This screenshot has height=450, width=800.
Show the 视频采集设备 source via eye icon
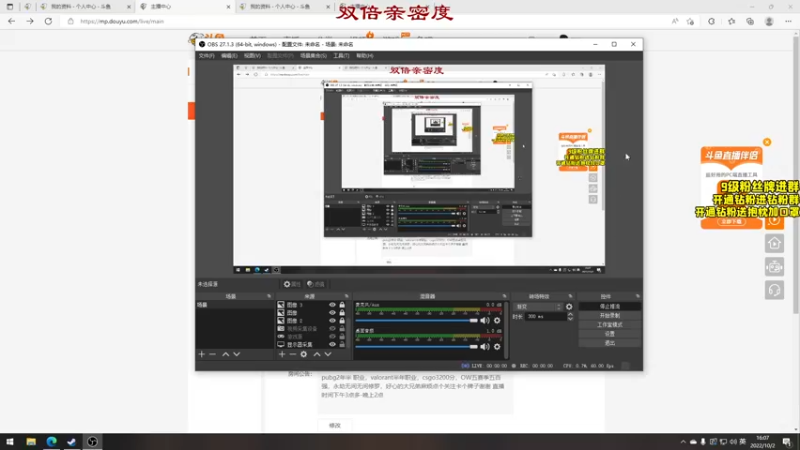coord(332,329)
